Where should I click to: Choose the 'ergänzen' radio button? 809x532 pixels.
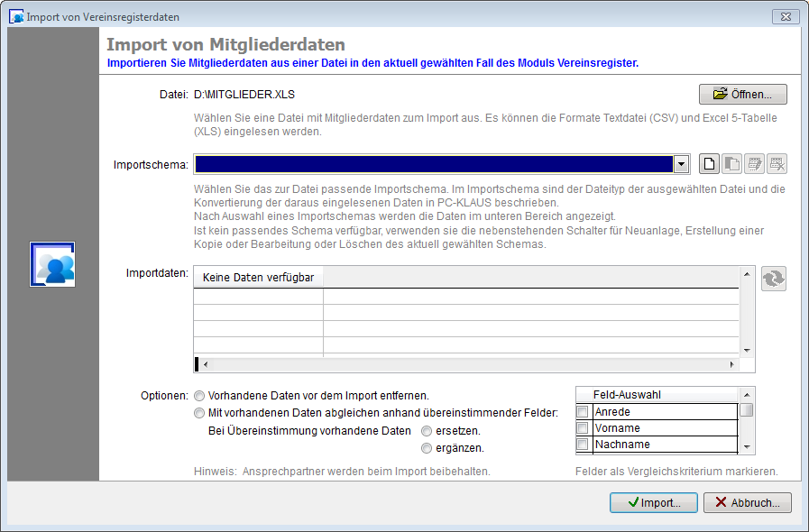click(x=427, y=447)
